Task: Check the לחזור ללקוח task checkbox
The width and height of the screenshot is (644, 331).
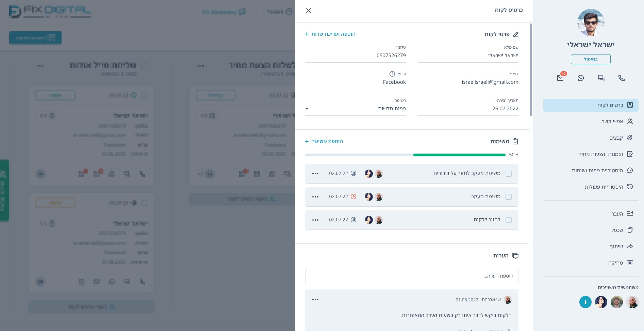Action: pyautogui.click(x=509, y=220)
